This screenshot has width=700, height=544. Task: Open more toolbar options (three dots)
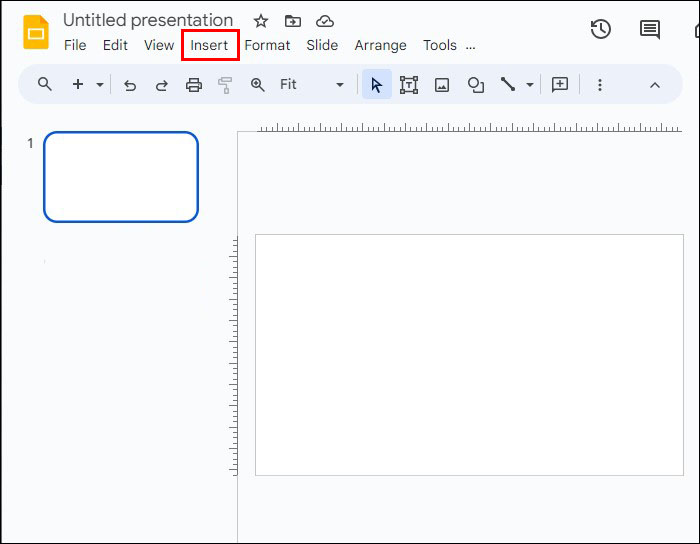pos(600,85)
